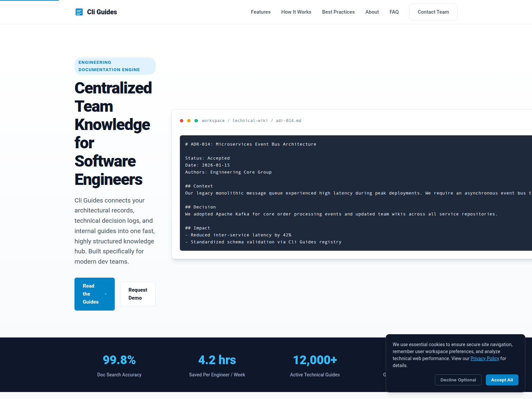Decline optional cookies
Viewport: 532px width, 399px height.
coord(458,380)
